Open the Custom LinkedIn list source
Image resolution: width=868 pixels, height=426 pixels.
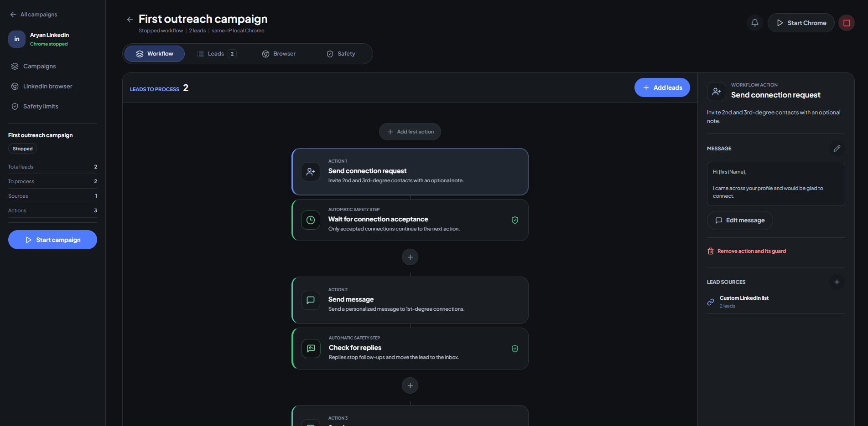[x=776, y=302]
